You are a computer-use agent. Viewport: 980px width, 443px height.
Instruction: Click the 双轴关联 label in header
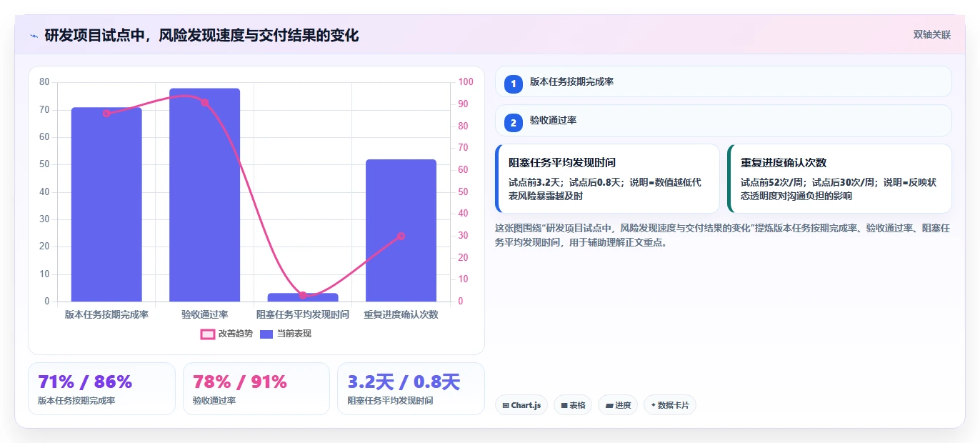click(932, 34)
